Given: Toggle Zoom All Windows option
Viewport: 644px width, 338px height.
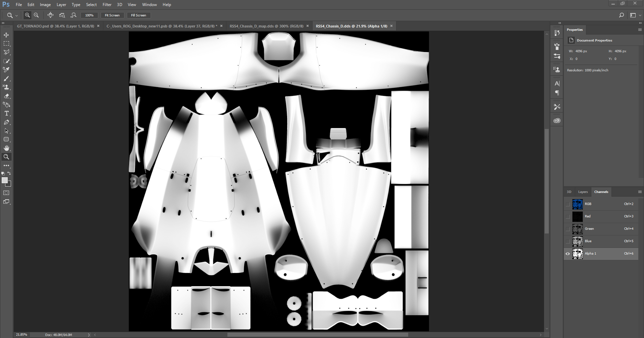Looking at the screenshot, I should point(62,15).
